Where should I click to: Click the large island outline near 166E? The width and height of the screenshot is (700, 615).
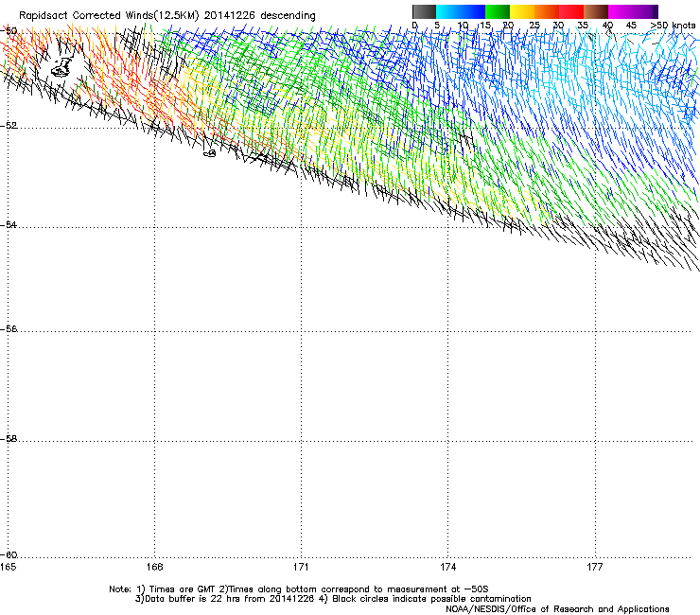pos(61,67)
